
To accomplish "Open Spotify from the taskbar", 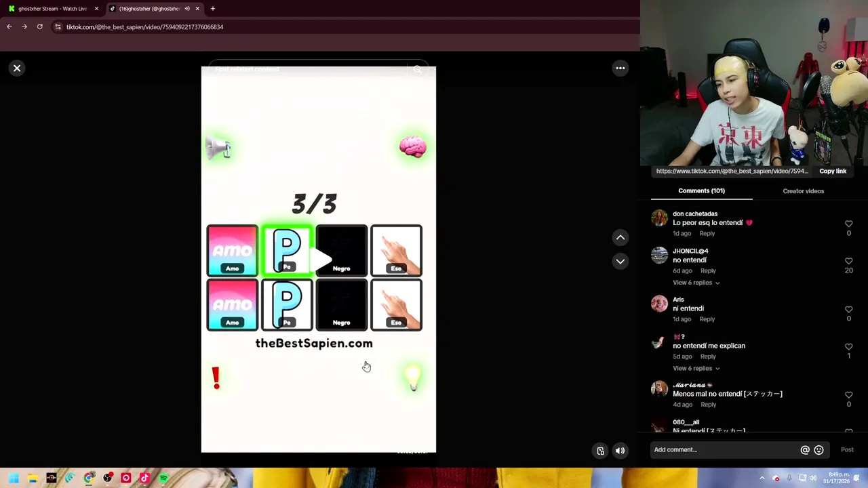I will (163, 479).
